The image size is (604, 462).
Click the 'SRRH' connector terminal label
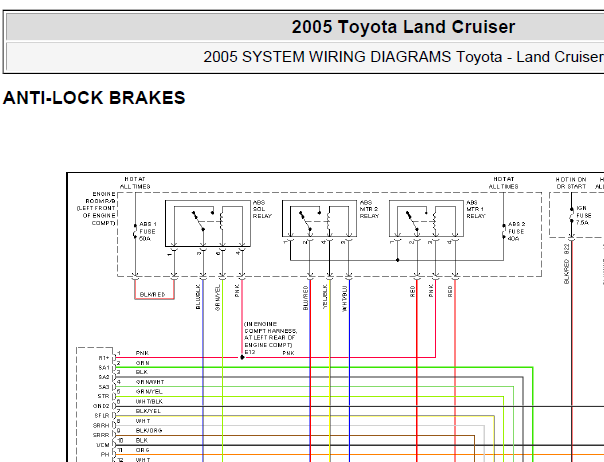click(101, 426)
